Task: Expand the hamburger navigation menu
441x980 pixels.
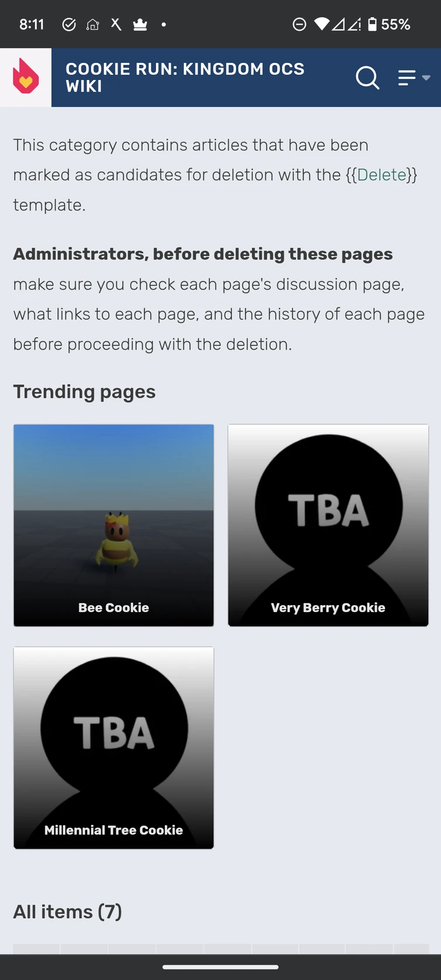Action: (414, 78)
